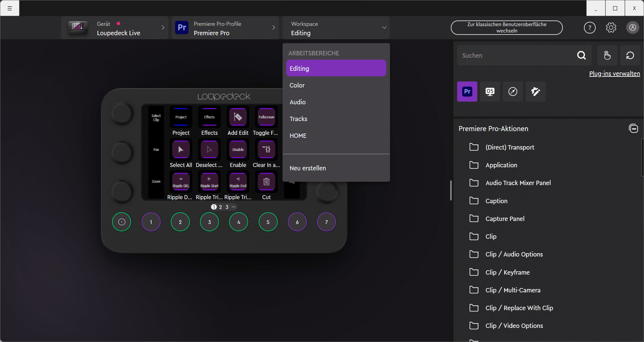Select the Cut trash icon button
Viewport: 644px width, 342px height.
[x=266, y=182]
